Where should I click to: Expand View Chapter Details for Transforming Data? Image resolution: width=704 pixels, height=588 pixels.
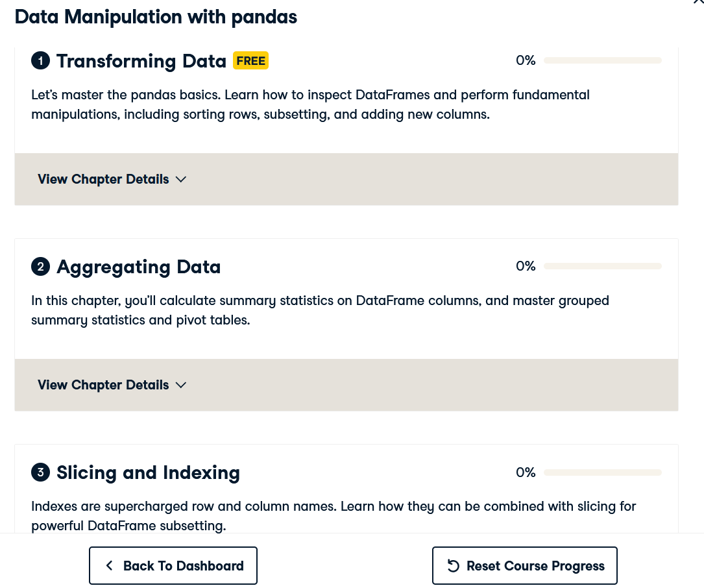click(x=104, y=179)
